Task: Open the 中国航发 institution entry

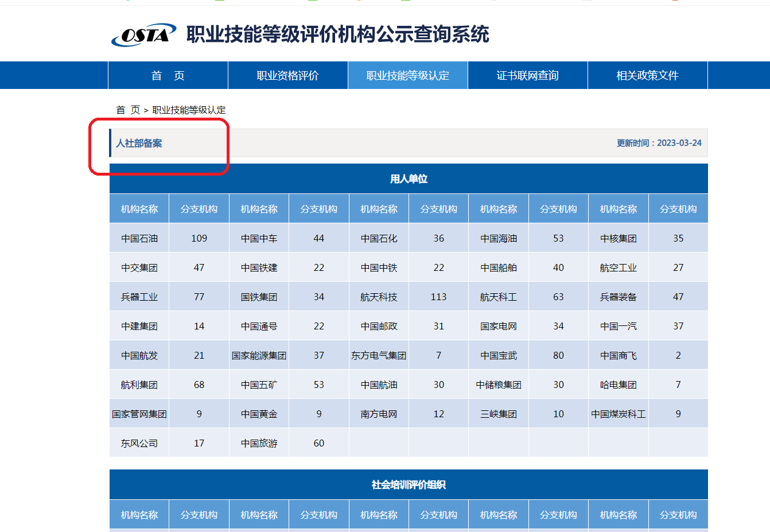Action: click(139, 355)
